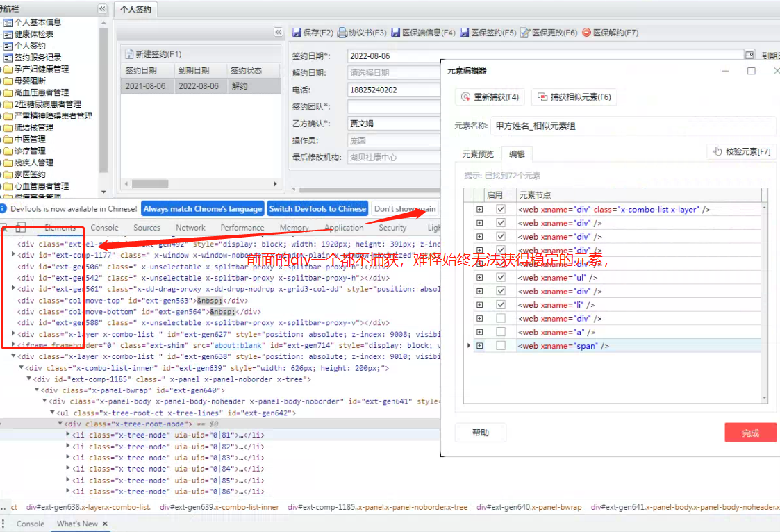
Task: Expand the ul node in element editor
Action: pos(479,277)
